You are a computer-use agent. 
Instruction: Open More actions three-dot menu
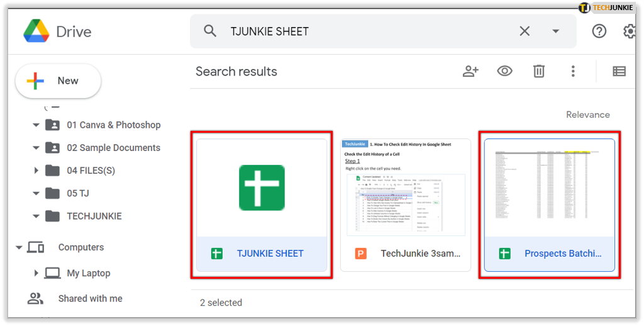pos(573,71)
